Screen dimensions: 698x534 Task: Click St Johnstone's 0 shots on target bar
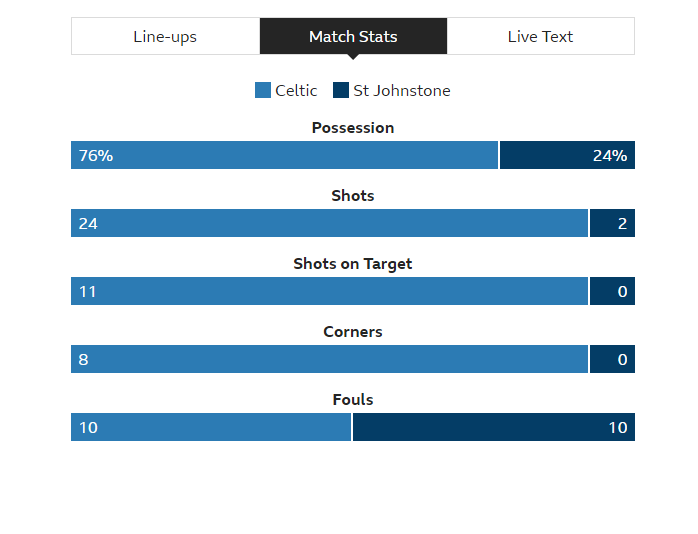click(x=613, y=291)
